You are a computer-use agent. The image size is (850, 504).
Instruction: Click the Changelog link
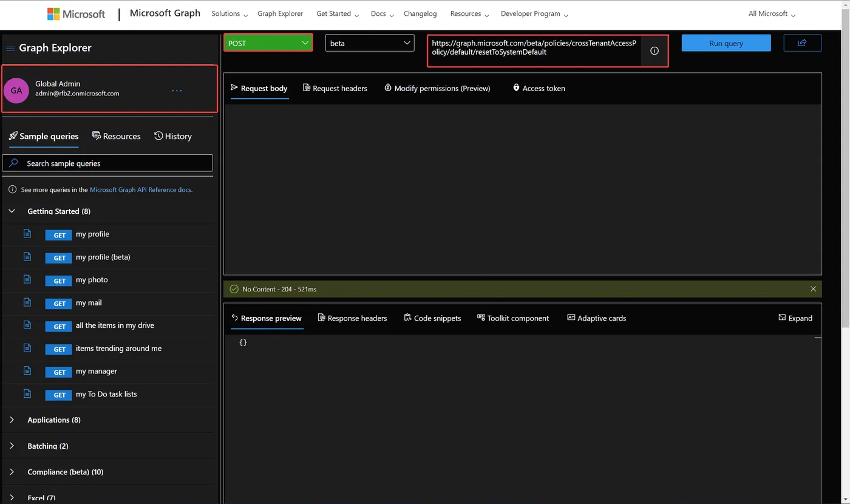[x=420, y=14]
